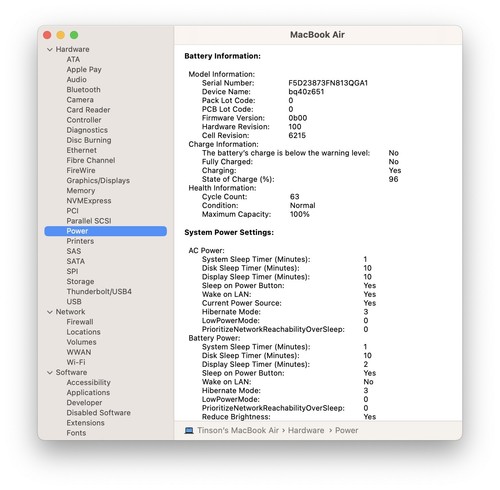Click the laptop icon in path bar
The height and width of the screenshot is (490, 500).
(189, 430)
